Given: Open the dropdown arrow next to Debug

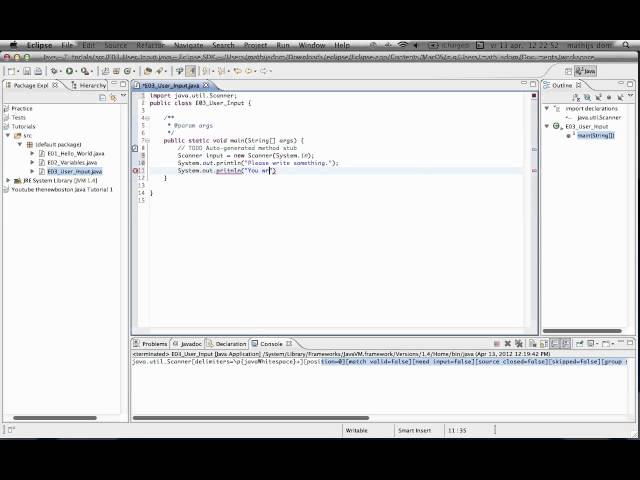Looking at the screenshot, I should (61, 71).
